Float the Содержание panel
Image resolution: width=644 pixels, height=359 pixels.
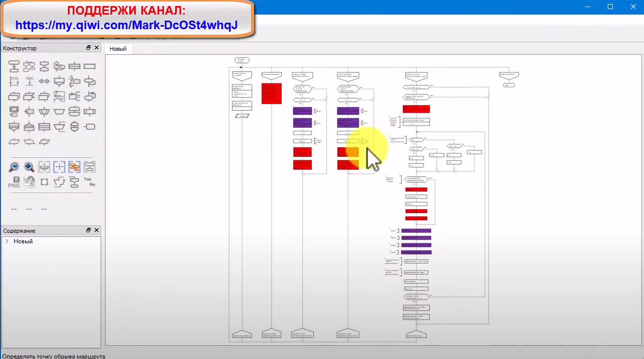[x=89, y=230]
